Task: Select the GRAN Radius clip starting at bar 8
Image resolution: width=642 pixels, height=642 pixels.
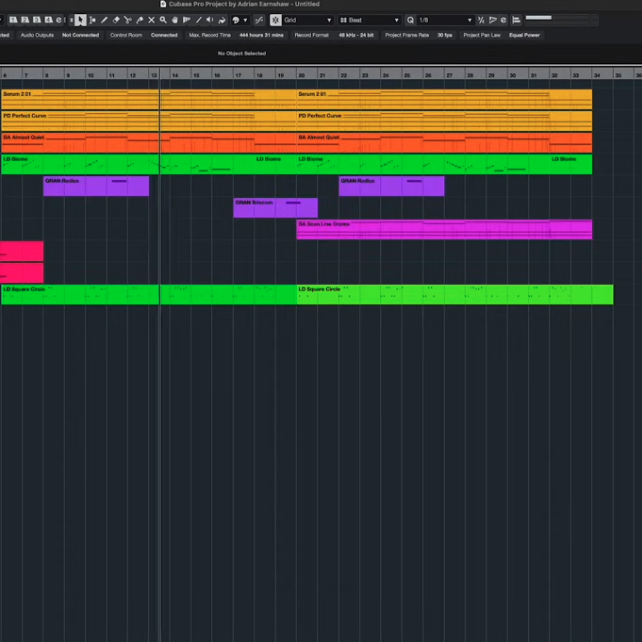Action: coord(96,186)
